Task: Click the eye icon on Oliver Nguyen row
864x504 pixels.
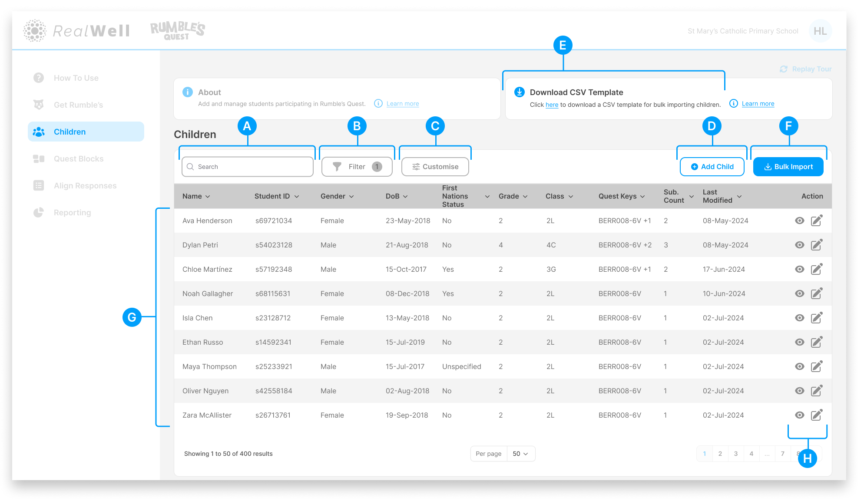Action: point(799,391)
